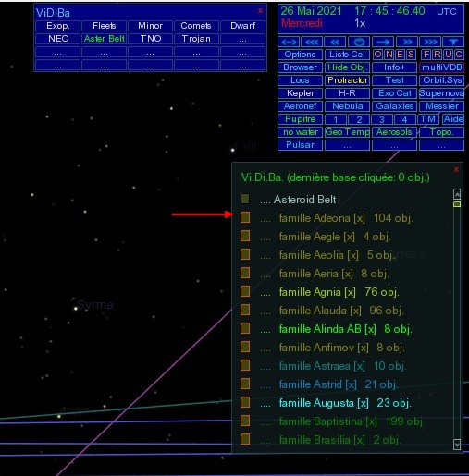Viewport: 469px width, 476px height.
Task: Click the yellow scrollbar thumb in list
Action: click(x=457, y=204)
